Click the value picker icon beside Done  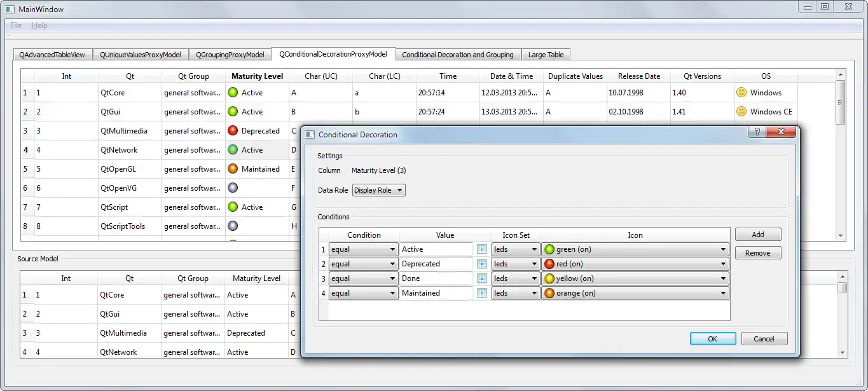[482, 278]
